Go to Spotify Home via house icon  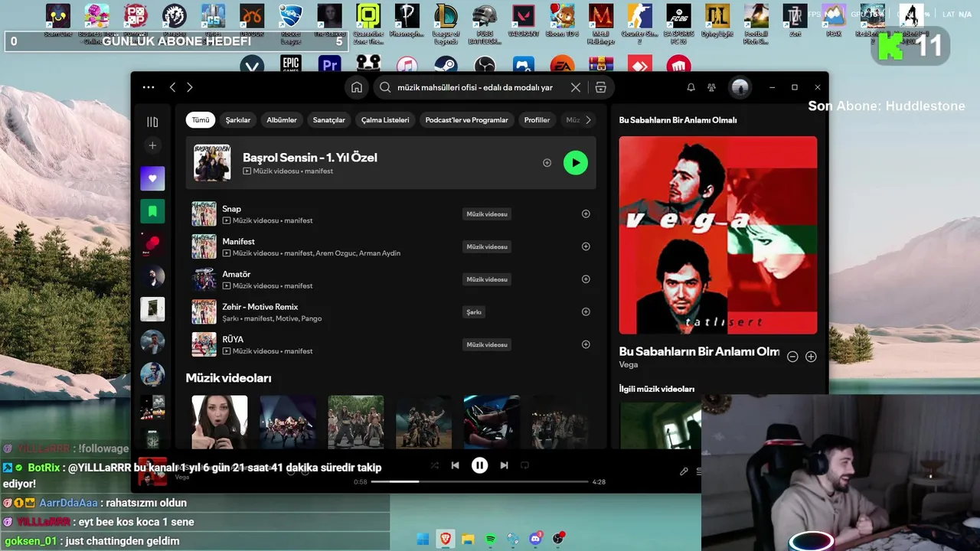coord(356,87)
